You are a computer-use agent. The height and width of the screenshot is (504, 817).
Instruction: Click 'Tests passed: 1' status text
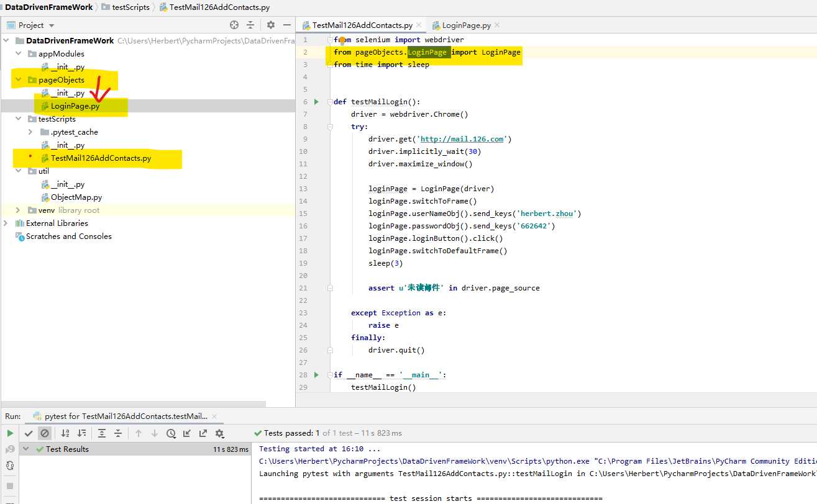coord(292,433)
